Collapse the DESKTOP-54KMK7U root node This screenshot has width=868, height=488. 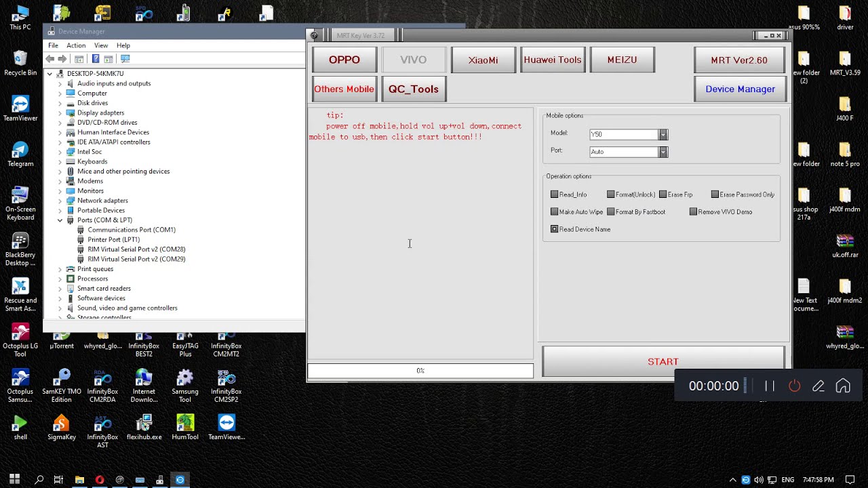[50, 73]
